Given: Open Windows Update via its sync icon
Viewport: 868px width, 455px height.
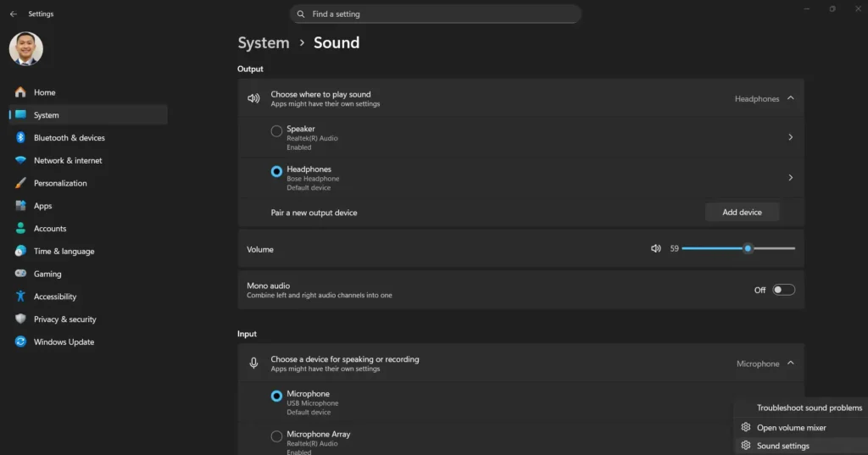Looking at the screenshot, I should 20,342.
